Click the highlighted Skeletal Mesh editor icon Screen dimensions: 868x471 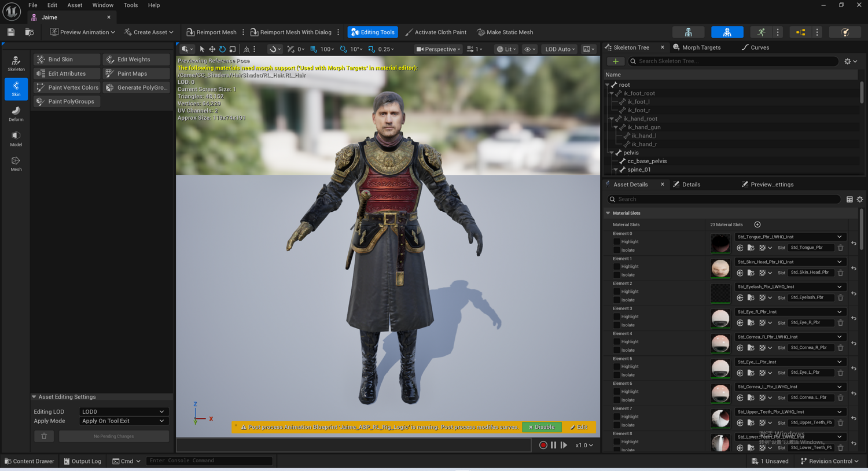(727, 32)
